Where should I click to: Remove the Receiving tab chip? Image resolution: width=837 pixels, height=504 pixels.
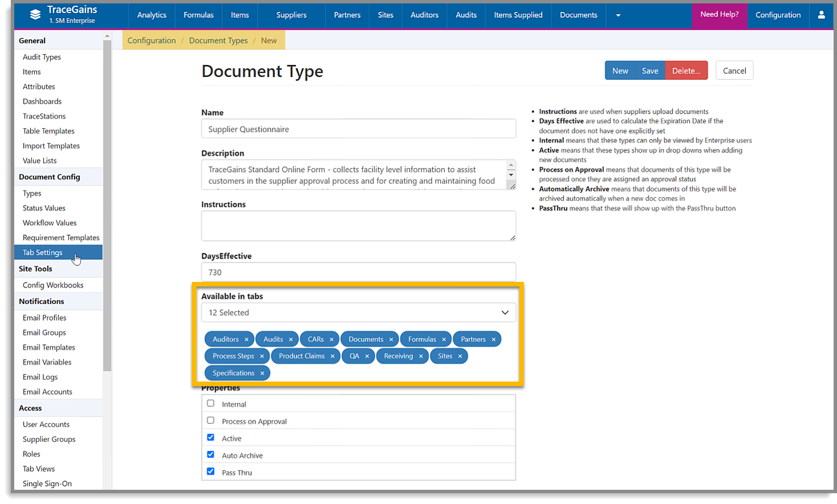[420, 356]
